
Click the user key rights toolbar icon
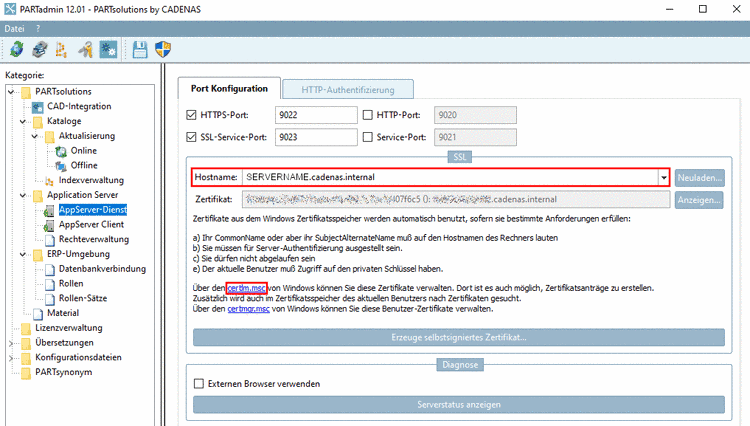[86, 49]
